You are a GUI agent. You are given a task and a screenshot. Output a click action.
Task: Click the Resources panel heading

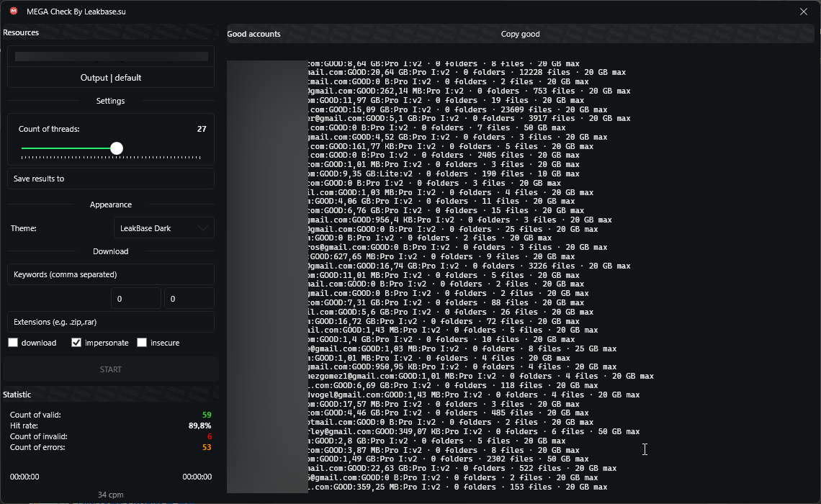tap(21, 32)
